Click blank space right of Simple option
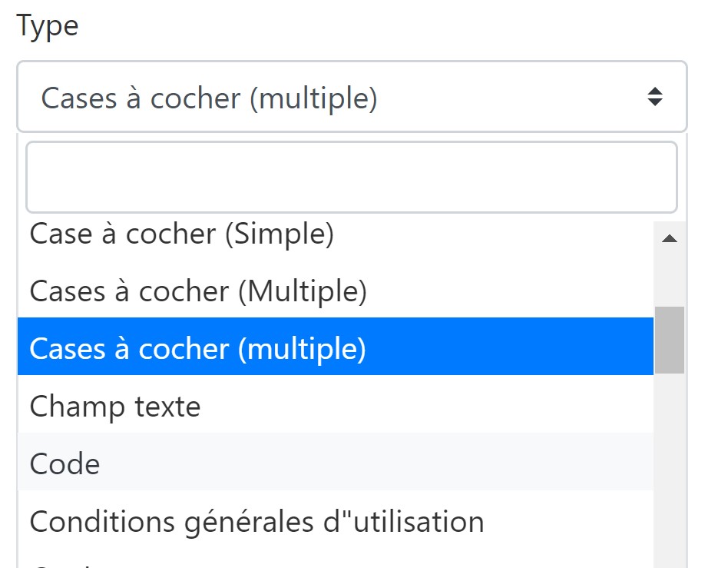The height and width of the screenshot is (568, 728). coord(492,234)
